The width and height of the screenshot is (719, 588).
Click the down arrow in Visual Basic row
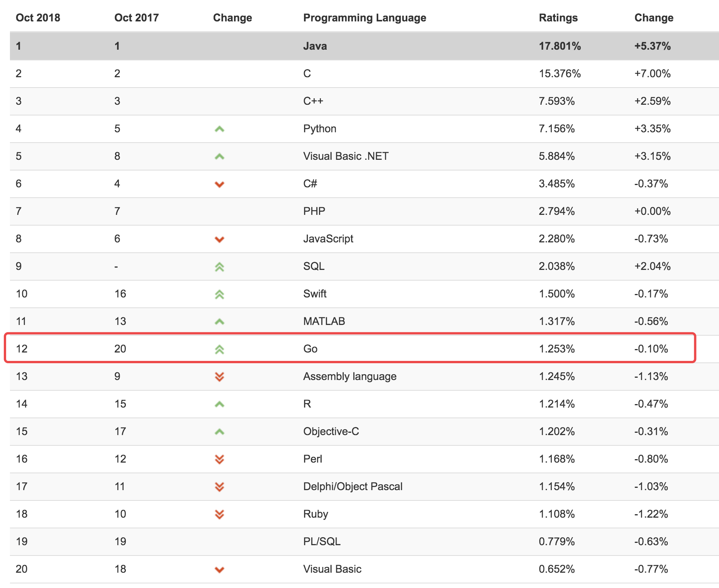(x=219, y=570)
